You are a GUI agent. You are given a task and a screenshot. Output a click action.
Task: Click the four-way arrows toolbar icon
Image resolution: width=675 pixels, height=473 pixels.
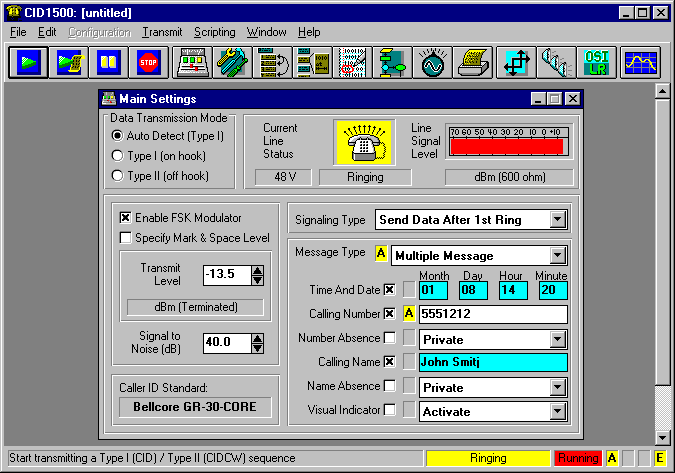click(x=514, y=63)
